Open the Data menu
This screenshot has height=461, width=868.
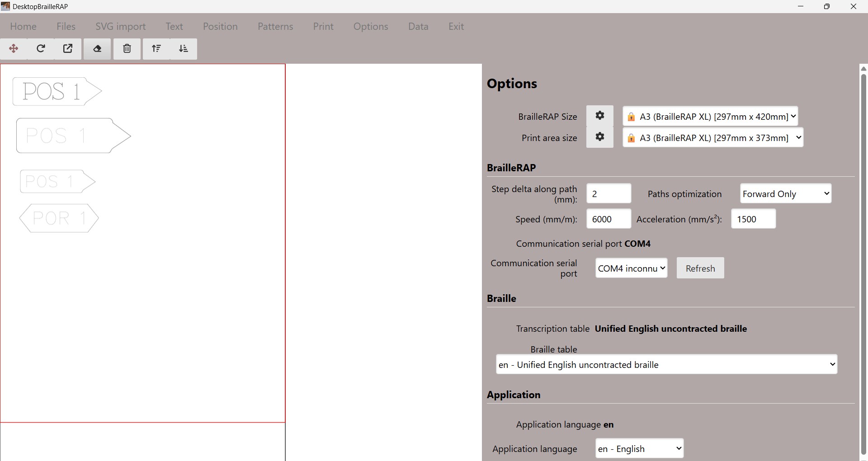(418, 26)
